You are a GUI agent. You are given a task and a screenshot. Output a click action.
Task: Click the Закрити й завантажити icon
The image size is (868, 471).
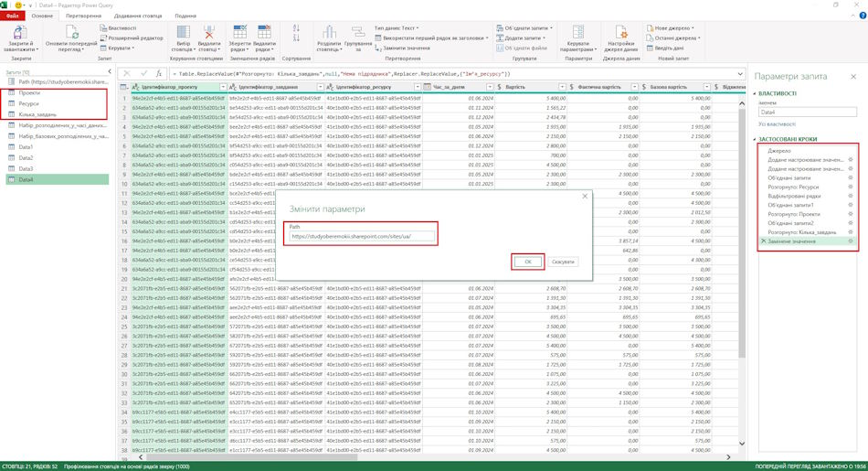click(20, 32)
